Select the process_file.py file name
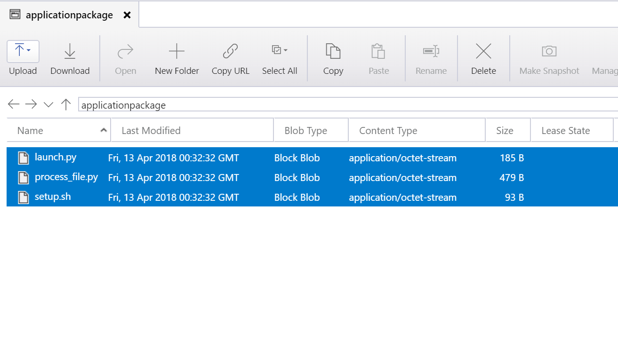618x364 pixels. tap(66, 177)
